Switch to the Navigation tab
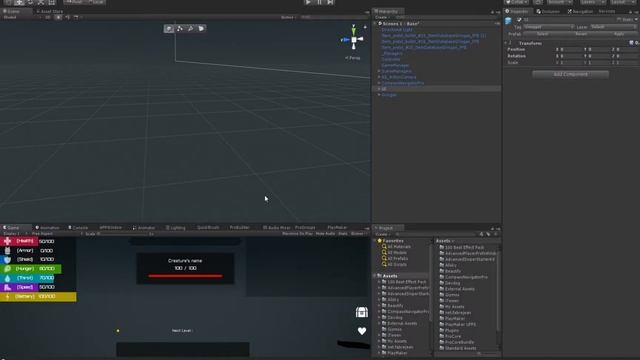 pos(580,11)
